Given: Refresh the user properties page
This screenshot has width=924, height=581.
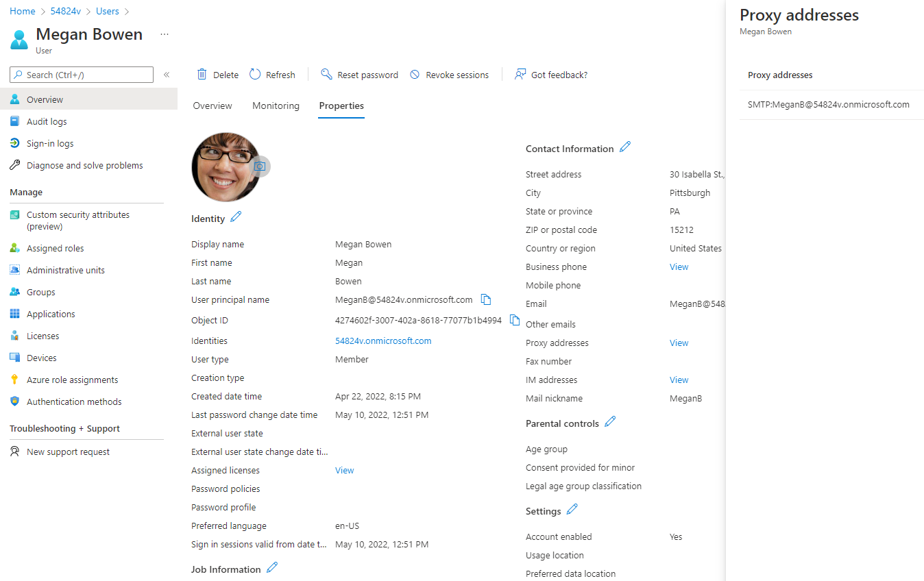Looking at the screenshot, I should pos(272,75).
